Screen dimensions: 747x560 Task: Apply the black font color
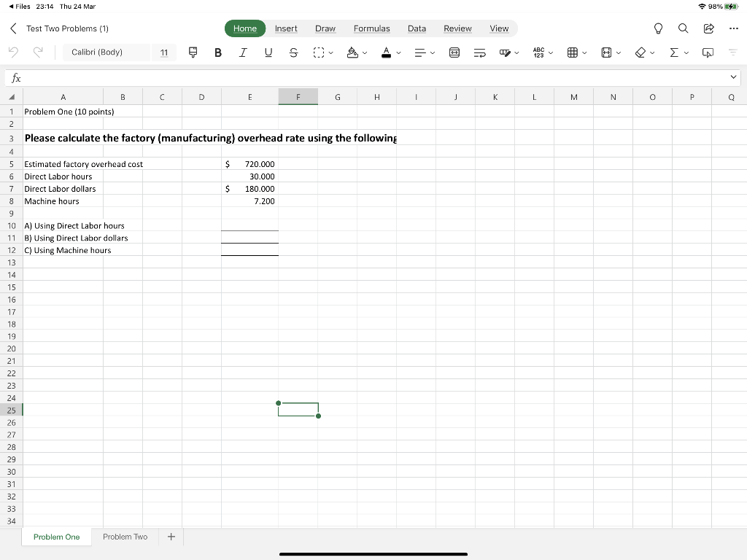pyautogui.click(x=387, y=52)
